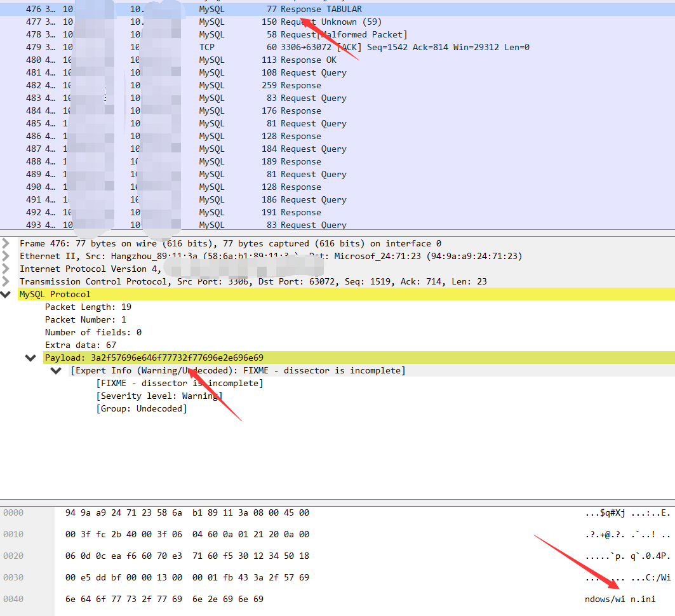Image resolution: width=675 pixels, height=616 pixels.
Task: Select packet 479 TCP ACK row
Action: click(x=338, y=48)
